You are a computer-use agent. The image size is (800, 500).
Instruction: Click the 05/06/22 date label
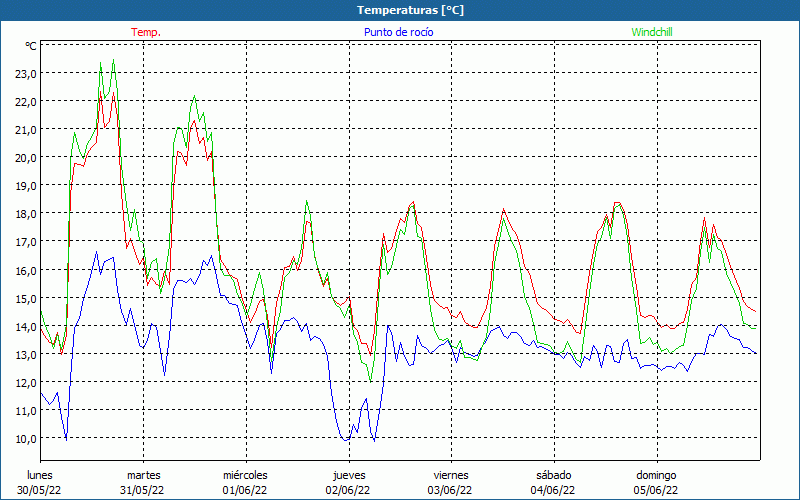pyautogui.click(x=656, y=490)
